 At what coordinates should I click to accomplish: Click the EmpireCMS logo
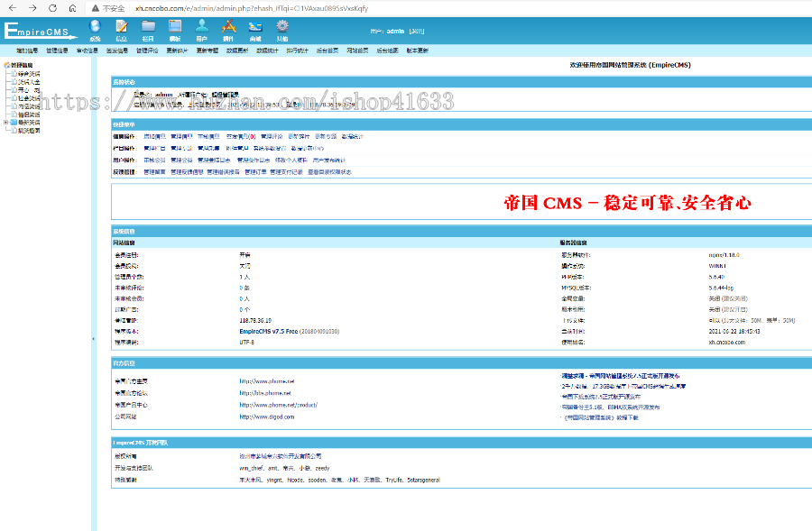(41, 31)
